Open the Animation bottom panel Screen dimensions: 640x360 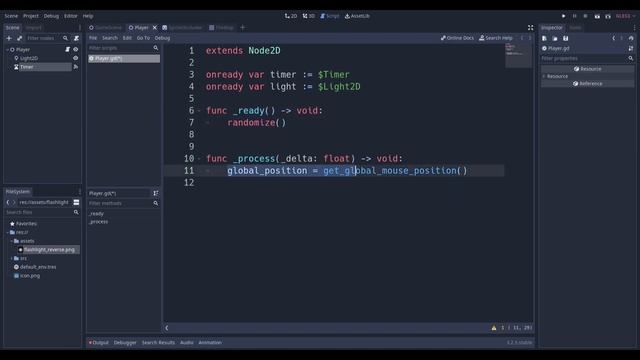point(210,342)
